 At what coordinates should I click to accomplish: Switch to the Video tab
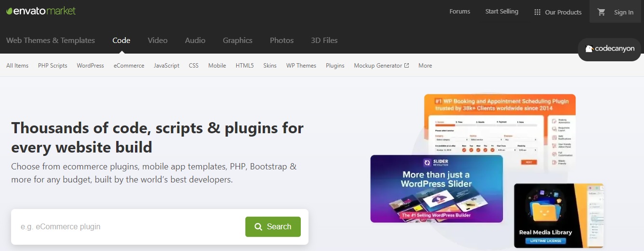tap(158, 40)
